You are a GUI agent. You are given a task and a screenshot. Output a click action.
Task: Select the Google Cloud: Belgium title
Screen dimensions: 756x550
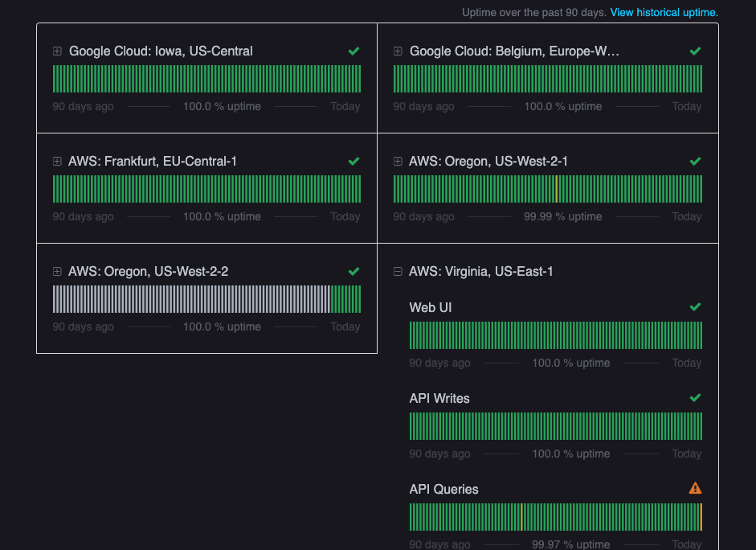(x=514, y=51)
